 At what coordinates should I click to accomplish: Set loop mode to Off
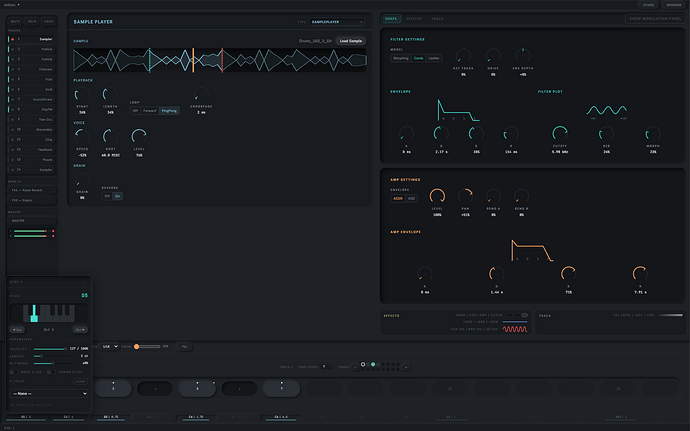pos(135,111)
